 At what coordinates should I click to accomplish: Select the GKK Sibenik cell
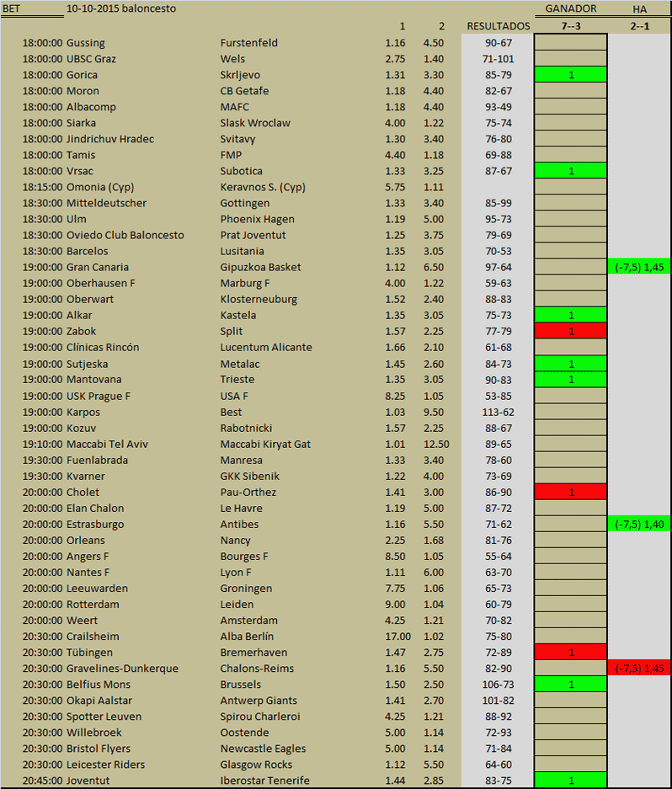(249, 476)
